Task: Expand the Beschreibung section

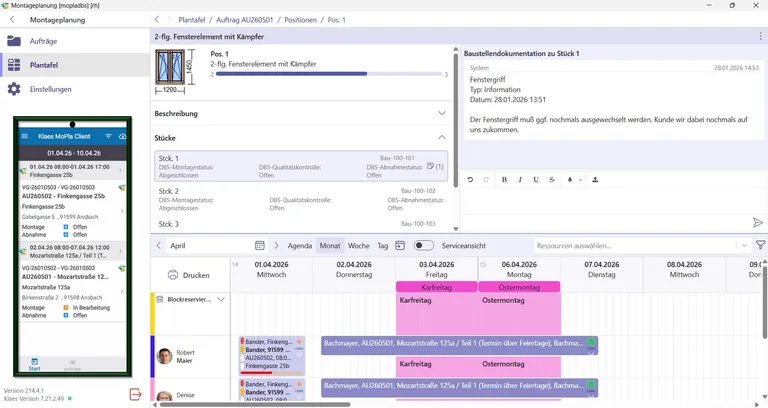Action: point(442,113)
